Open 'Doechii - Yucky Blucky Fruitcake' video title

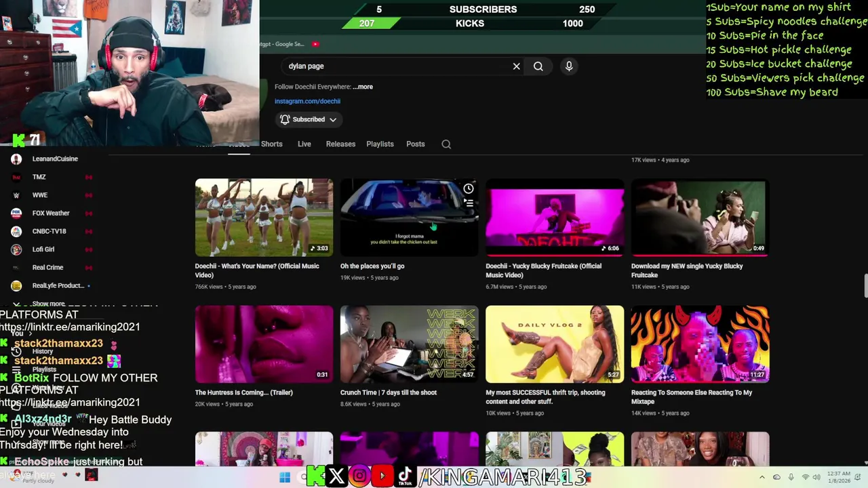pyautogui.click(x=543, y=270)
